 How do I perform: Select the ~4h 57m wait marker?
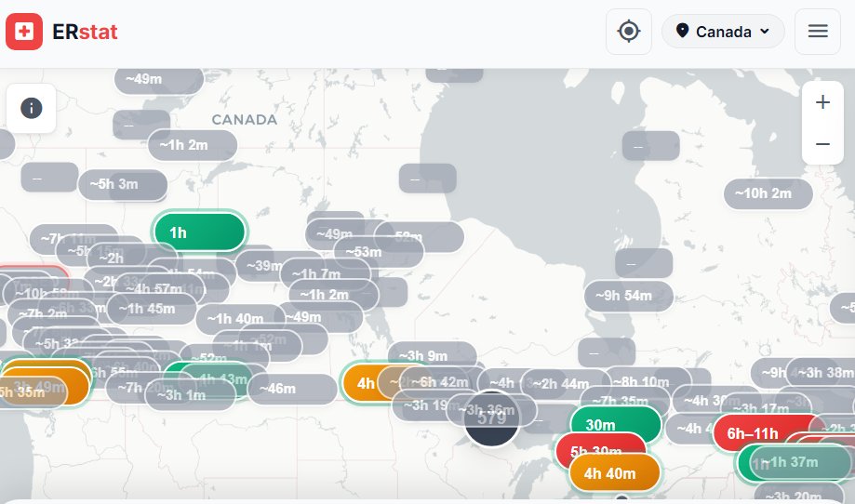[159, 288]
